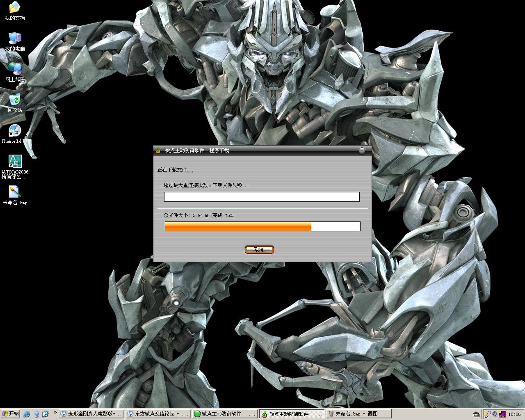525x420 pixels.
Task: Click the round gray system tray icon
Action: click(x=495, y=414)
